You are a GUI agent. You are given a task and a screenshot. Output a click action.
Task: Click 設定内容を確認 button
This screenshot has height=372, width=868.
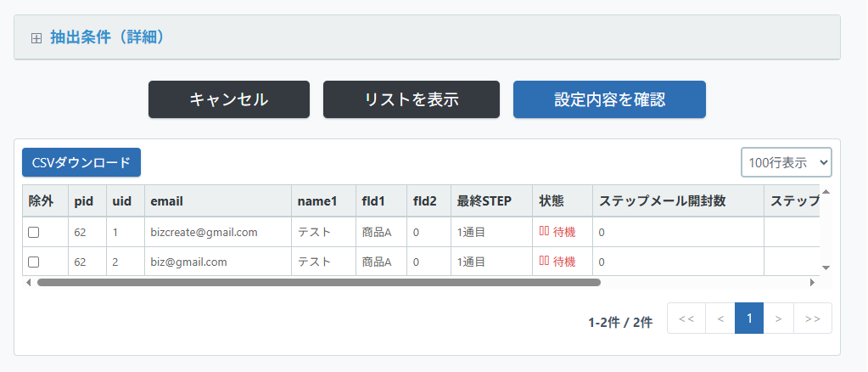[609, 99]
